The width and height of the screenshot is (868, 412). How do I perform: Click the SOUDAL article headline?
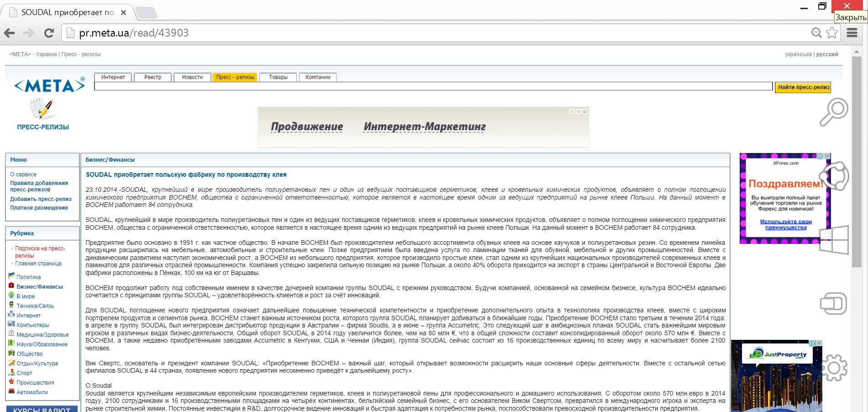pyautogui.click(x=186, y=174)
